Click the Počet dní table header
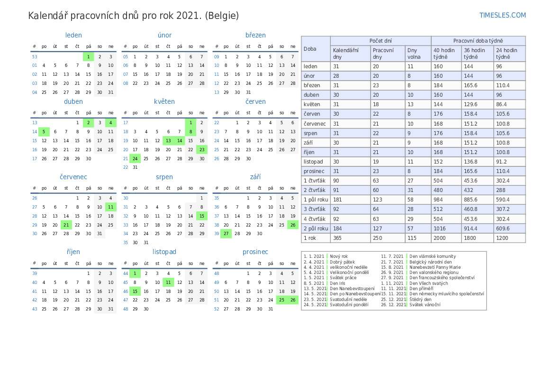 pyautogui.click(x=381, y=41)
